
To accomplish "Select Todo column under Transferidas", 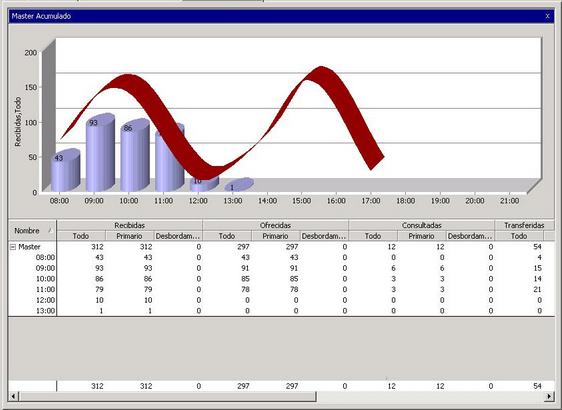I will pyautogui.click(x=519, y=236).
